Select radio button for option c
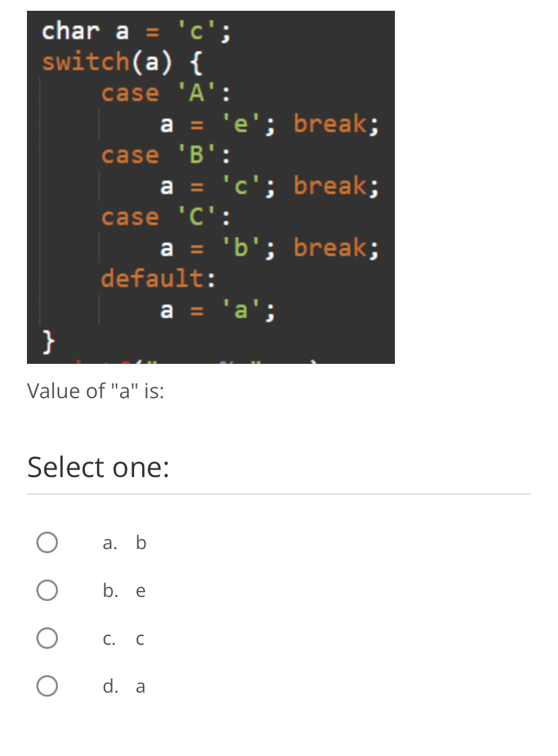The height and width of the screenshot is (756, 558). click(46, 638)
